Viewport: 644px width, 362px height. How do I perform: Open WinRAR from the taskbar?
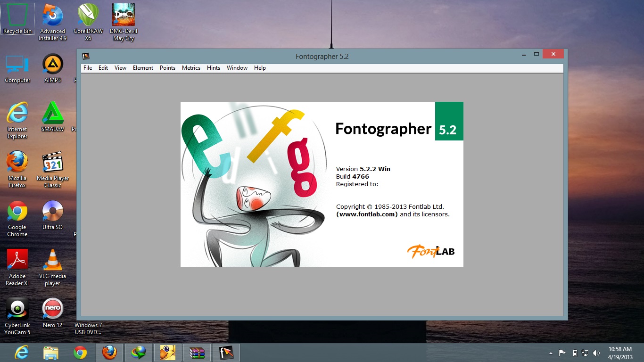pyautogui.click(x=197, y=352)
